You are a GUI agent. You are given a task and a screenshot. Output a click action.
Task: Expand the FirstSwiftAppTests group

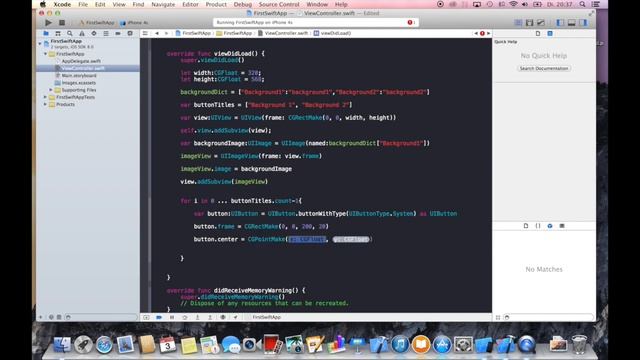point(45,97)
